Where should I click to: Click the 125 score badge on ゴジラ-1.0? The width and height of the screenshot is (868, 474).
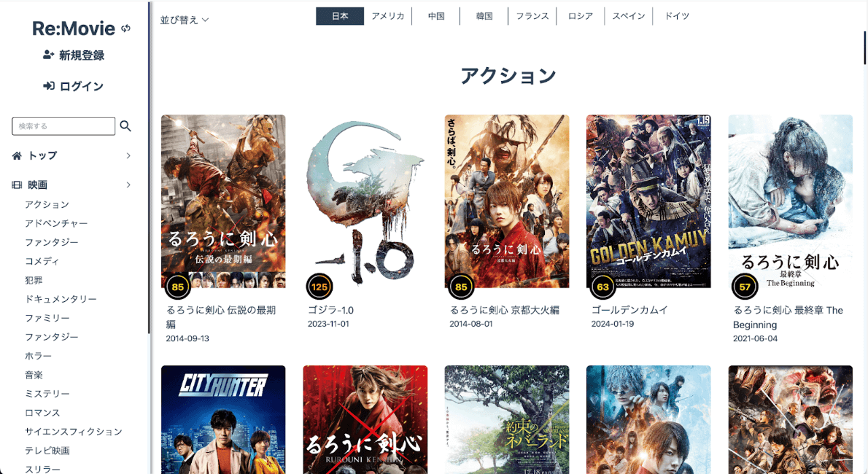tap(319, 287)
